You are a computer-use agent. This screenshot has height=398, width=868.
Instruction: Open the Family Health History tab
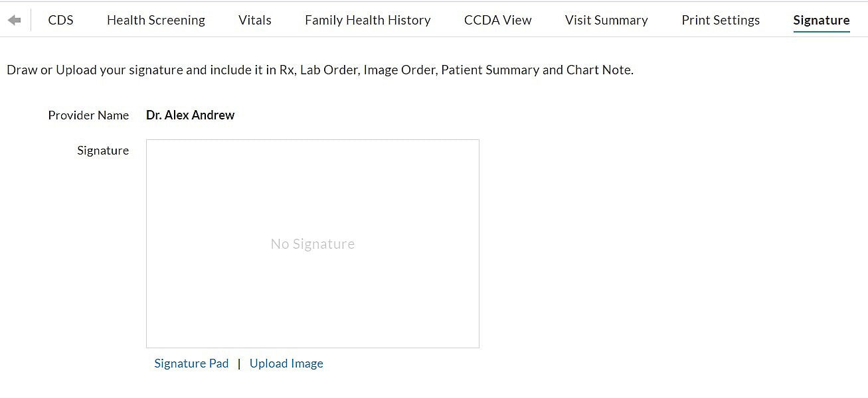click(368, 20)
